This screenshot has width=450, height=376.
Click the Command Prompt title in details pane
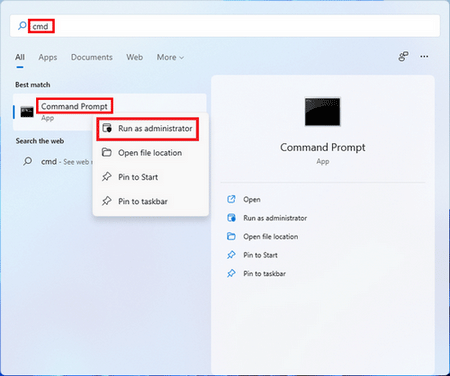pos(323,147)
